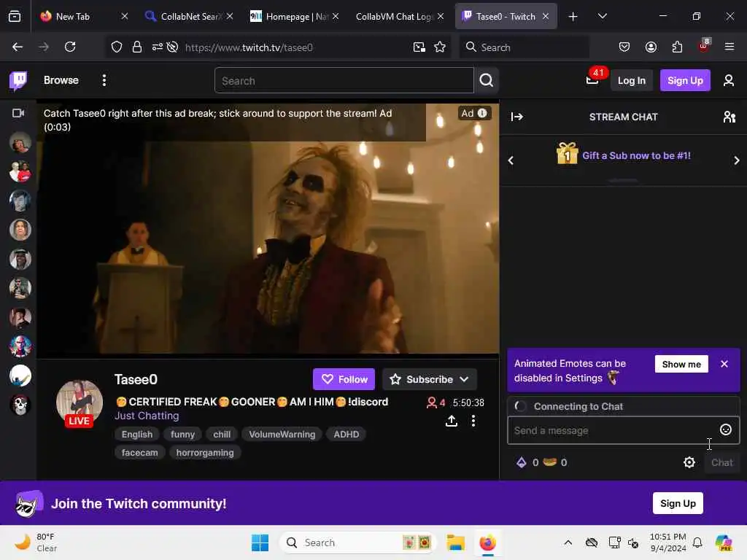
Task: Collapse the stream chat panel arrow
Action: coord(517,117)
